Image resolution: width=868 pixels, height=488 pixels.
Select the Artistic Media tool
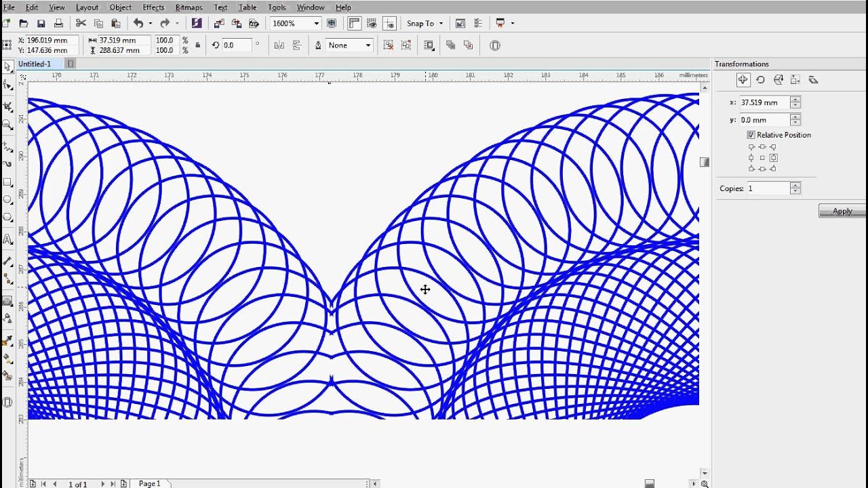(x=7, y=163)
